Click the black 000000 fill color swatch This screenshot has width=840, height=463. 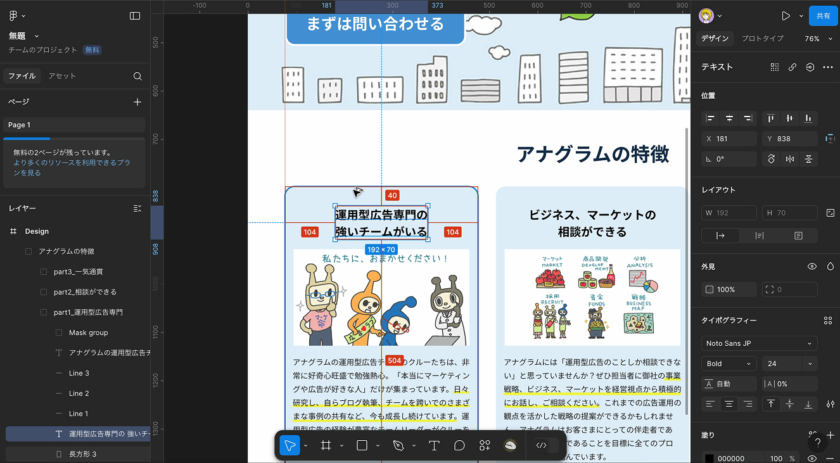(709, 458)
